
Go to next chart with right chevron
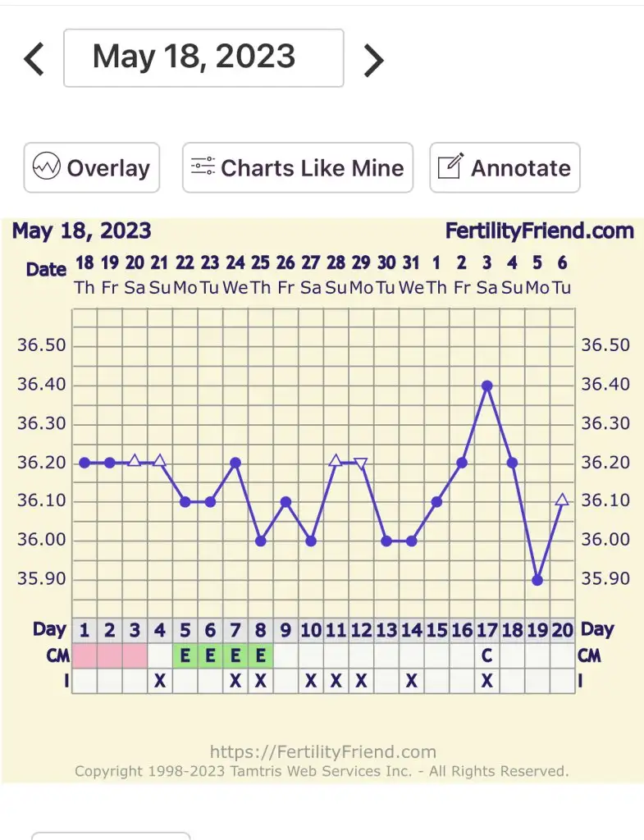click(x=373, y=59)
